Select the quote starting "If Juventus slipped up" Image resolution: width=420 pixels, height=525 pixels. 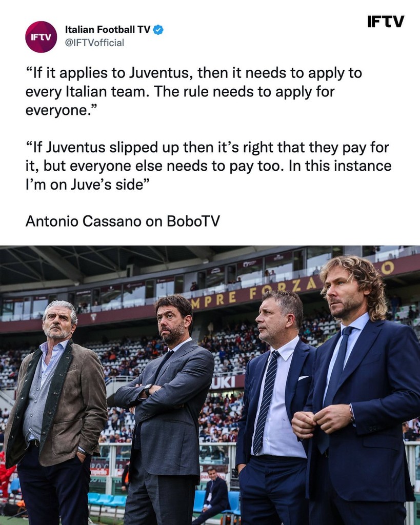coord(208,166)
